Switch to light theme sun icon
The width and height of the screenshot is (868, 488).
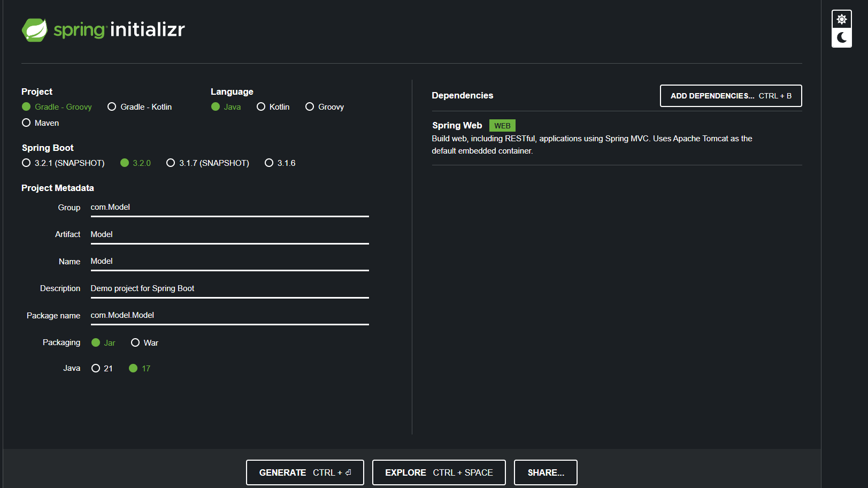[x=842, y=19]
